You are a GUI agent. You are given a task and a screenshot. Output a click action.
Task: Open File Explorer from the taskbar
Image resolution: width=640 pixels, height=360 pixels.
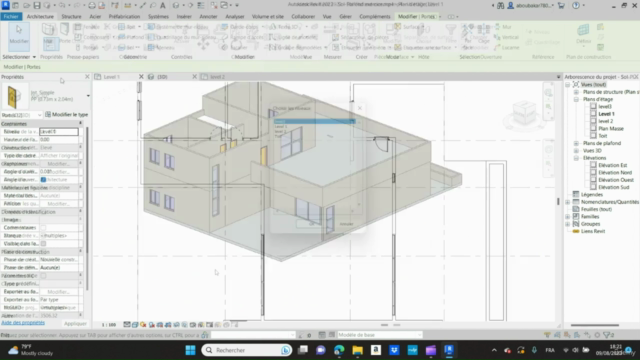coord(358,350)
